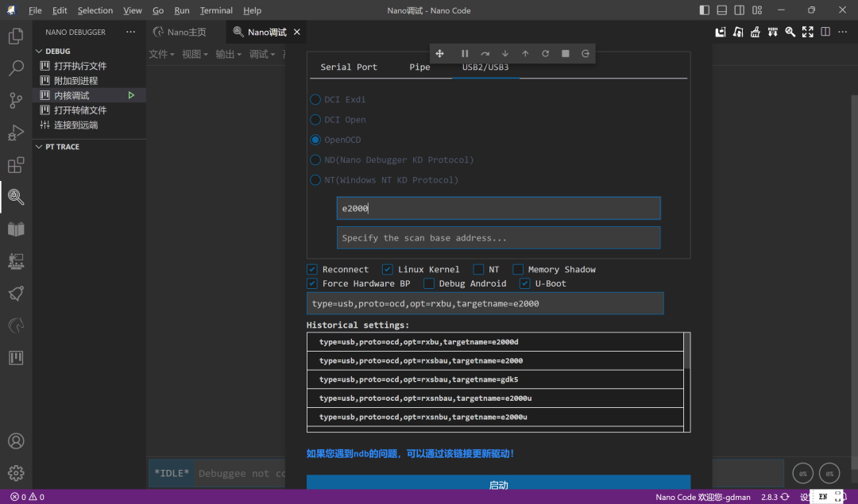Open the 调试 dropdown menu
The image size is (858, 504).
click(x=262, y=54)
